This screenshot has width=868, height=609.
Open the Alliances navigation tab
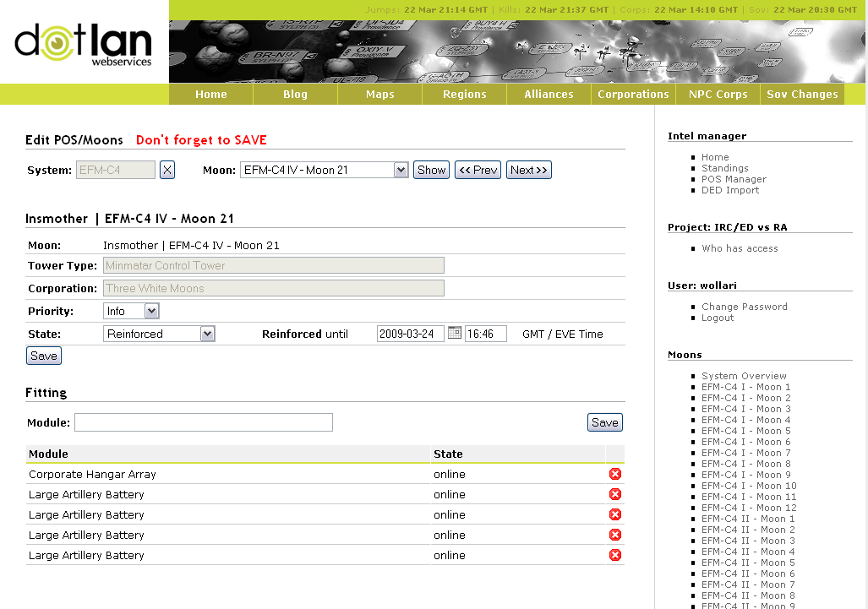click(x=549, y=95)
